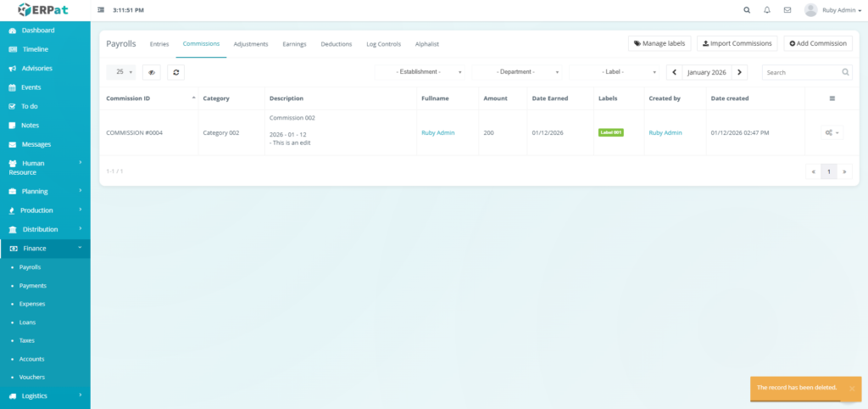Click the green Label 001 tag
Viewport: 868px width, 409px height.
pos(610,133)
